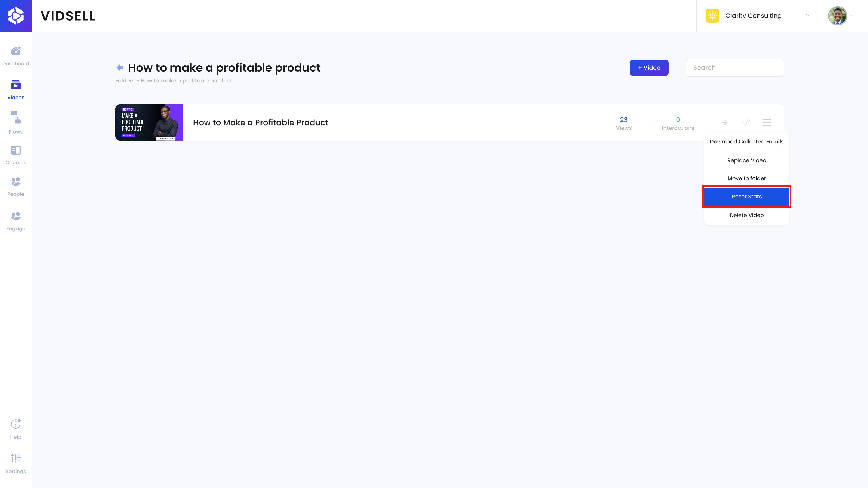Click the arrow share icon on video row
The height and width of the screenshot is (488, 868).
(724, 122)
